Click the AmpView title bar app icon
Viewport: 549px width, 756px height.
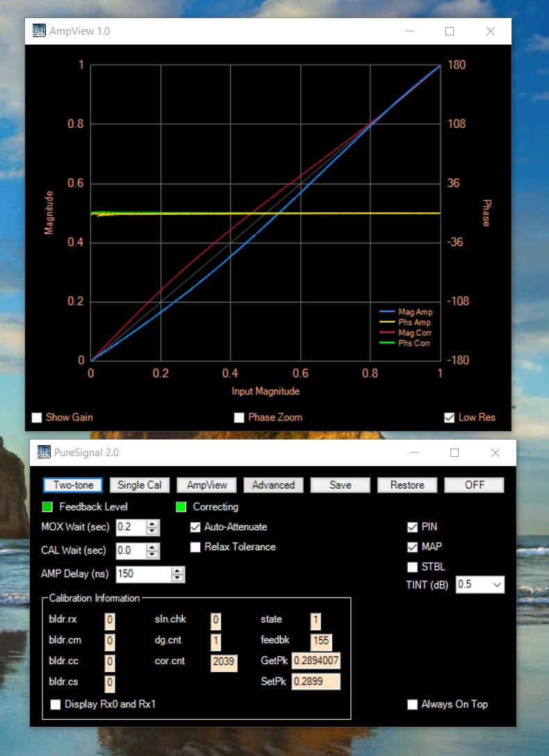click(x=39, y=31)
